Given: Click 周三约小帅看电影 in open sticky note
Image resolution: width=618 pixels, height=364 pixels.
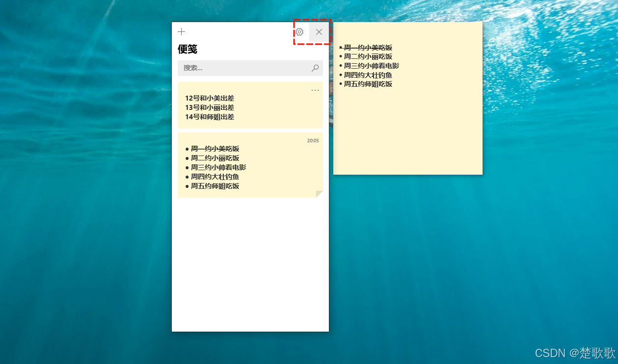Looking at the screenshot, I should pyautogui.click(x=372, y=66).
